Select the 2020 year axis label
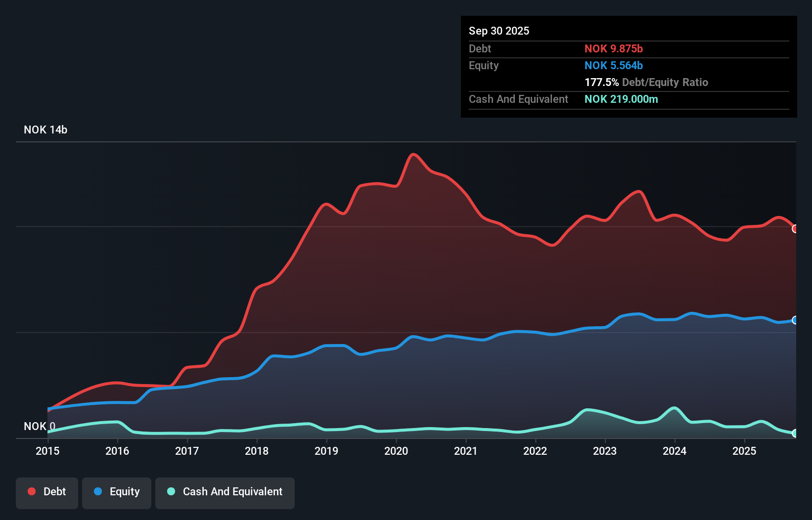Viewport: 812px width, 520px height. point(396,451)
